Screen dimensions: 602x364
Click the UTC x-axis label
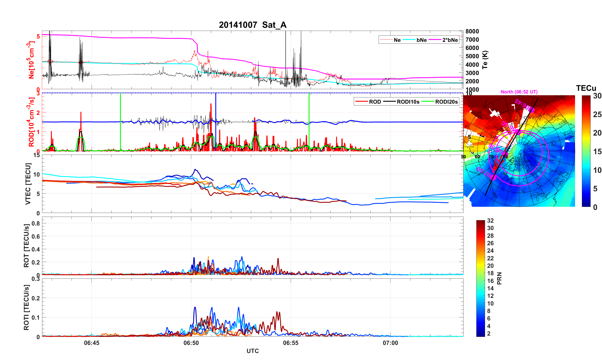tap(252, 351)
